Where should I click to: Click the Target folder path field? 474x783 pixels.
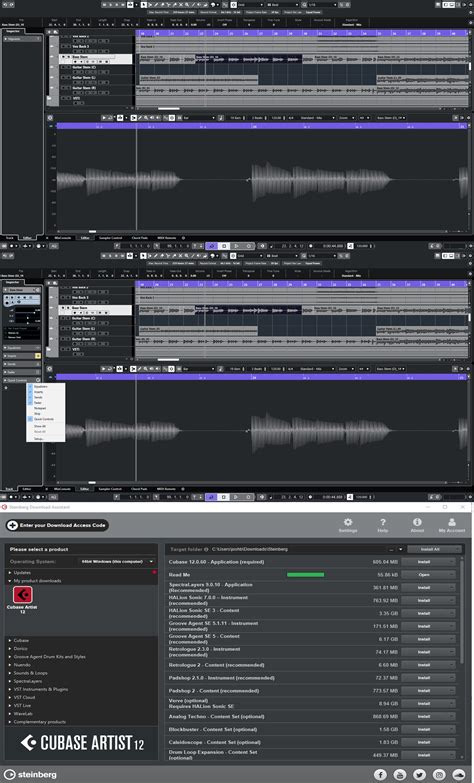coord(298,549)
